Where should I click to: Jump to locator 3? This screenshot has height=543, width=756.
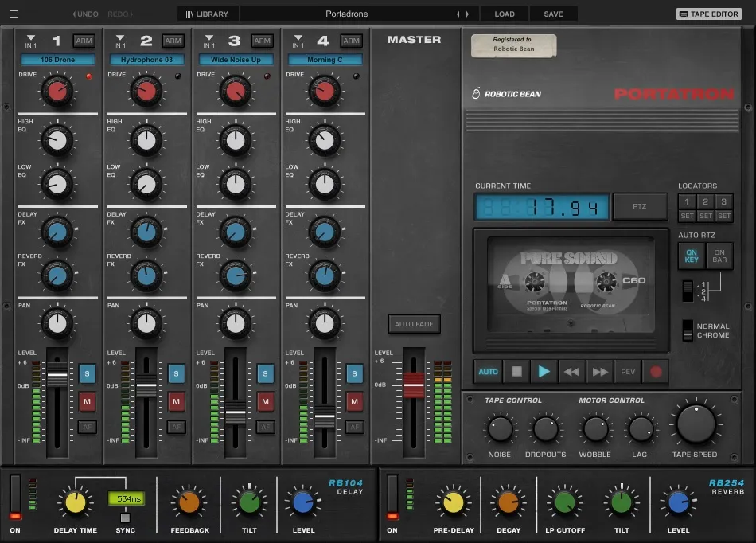723,201
